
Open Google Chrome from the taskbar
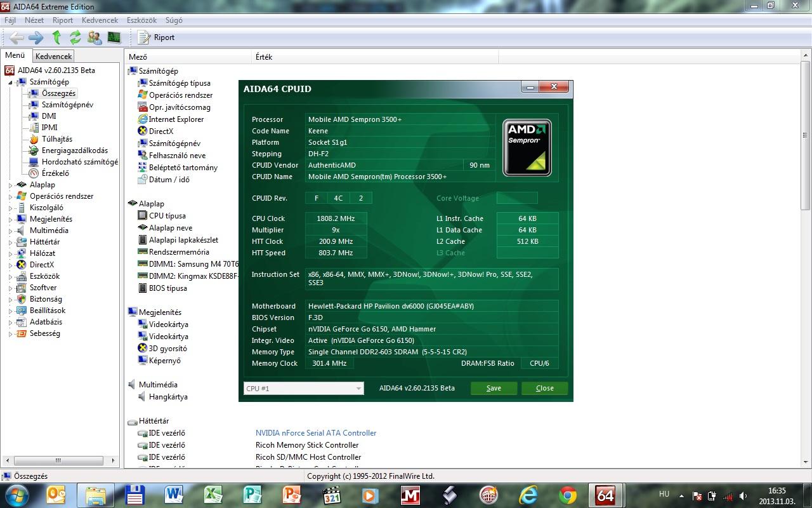(x=568, y=495)
